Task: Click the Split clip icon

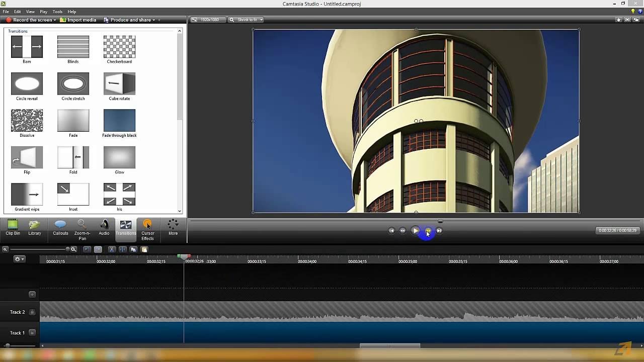Action: [122, 249]
